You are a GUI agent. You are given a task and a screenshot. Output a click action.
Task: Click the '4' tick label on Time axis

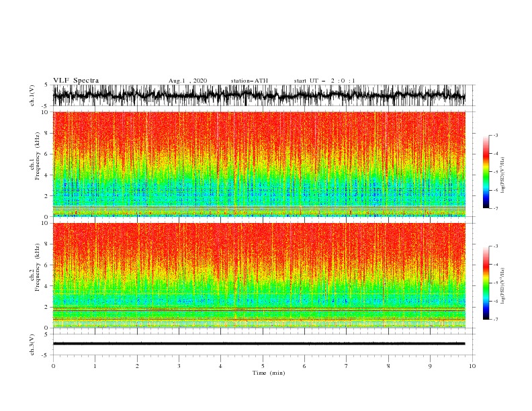[x=220, y=366]
